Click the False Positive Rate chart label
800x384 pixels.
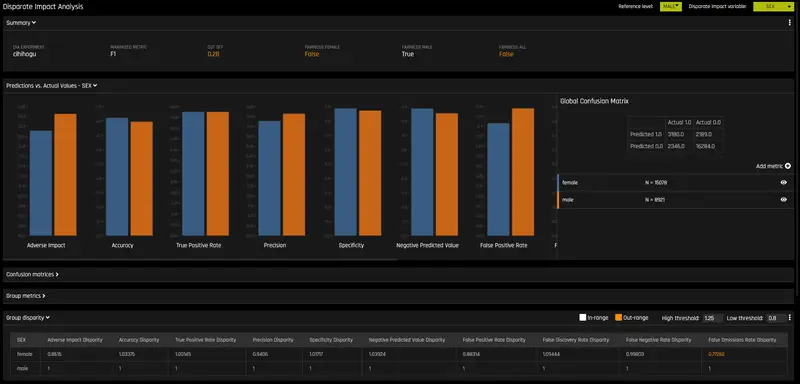click(x=504, y=245)
